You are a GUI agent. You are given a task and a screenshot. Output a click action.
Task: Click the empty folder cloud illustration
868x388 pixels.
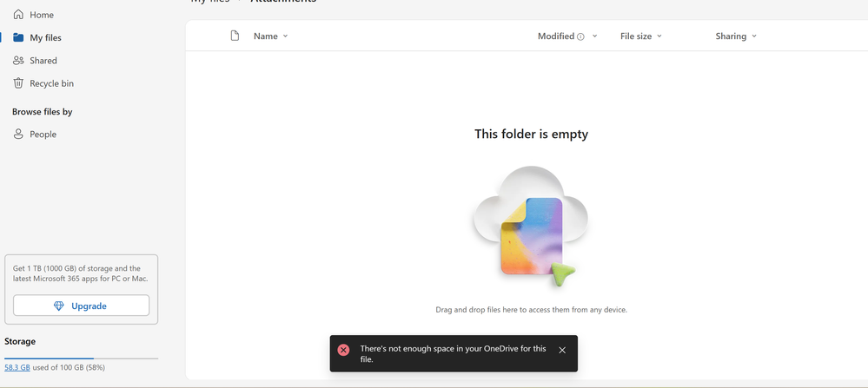point(530,227)
